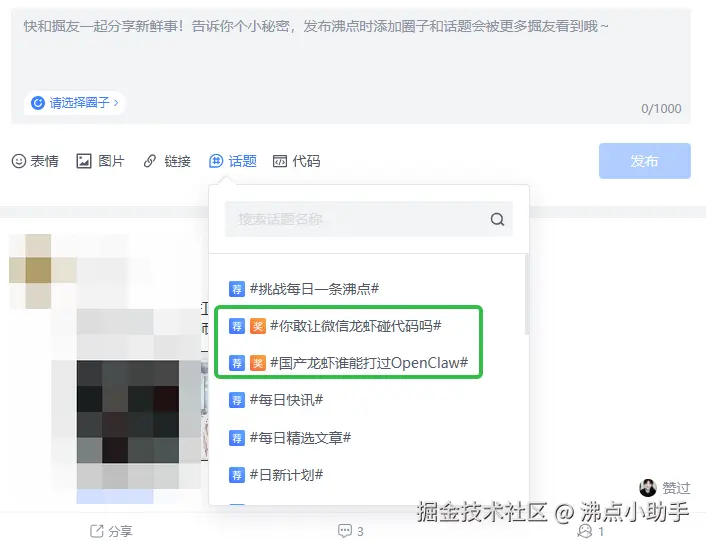The width and height of the screenshot is (706, 541).
Task: Click 奖 badge beside #你敢让微信龙虾碰代码吗#
Action: point(258,326)
